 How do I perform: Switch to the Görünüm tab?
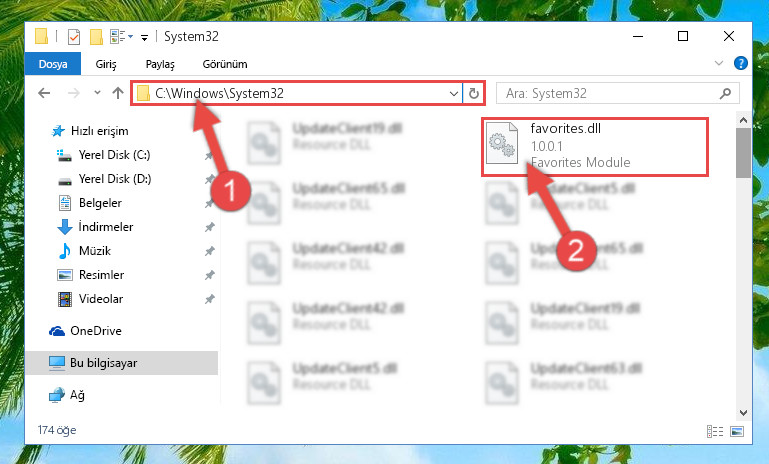225,64
